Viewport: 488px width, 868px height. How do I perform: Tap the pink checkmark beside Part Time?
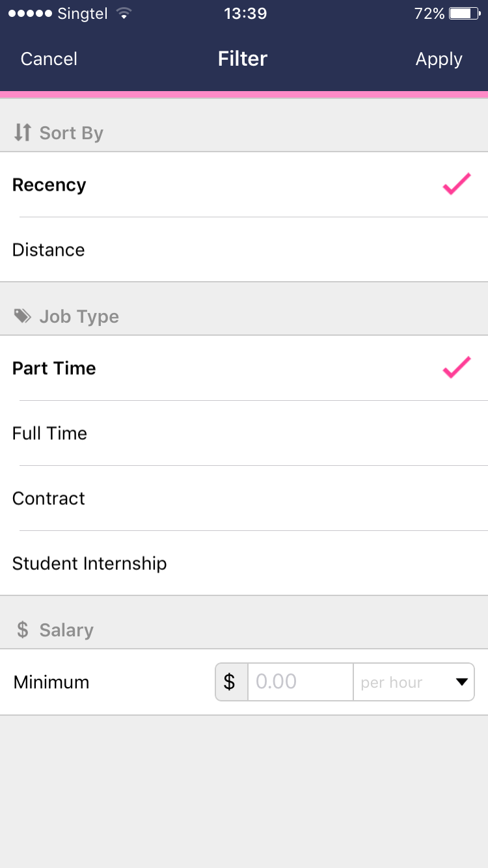[x=456, y=368]
